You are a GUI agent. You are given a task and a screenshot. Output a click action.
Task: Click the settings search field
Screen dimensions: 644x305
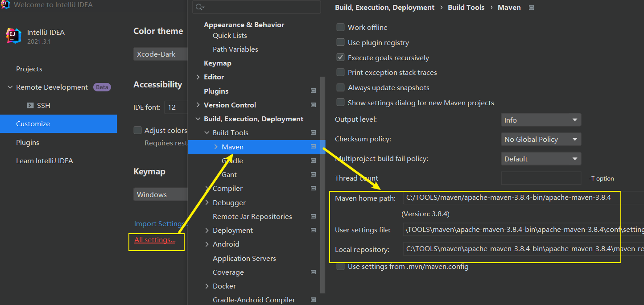coord(256,7)
